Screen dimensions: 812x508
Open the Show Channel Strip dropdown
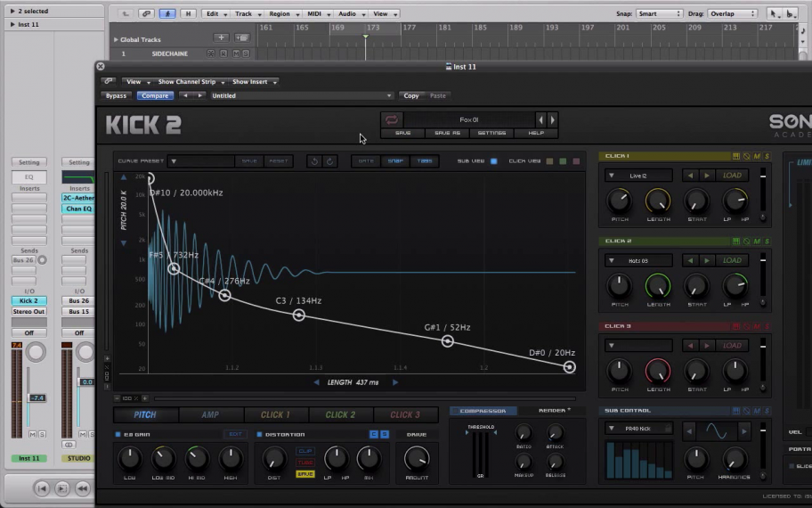click(191, 82)
